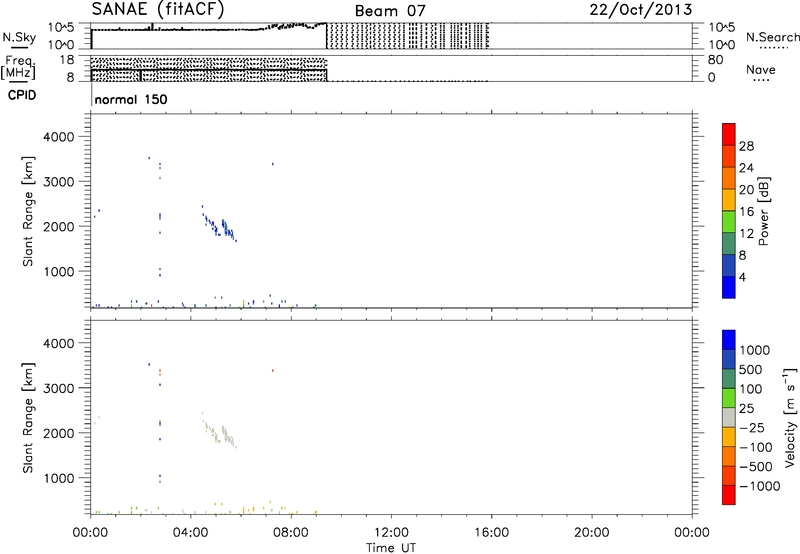Click the Slant Range label of power panel
The height and width of the screenshot is (554, 800).
[x=28, y=211]
